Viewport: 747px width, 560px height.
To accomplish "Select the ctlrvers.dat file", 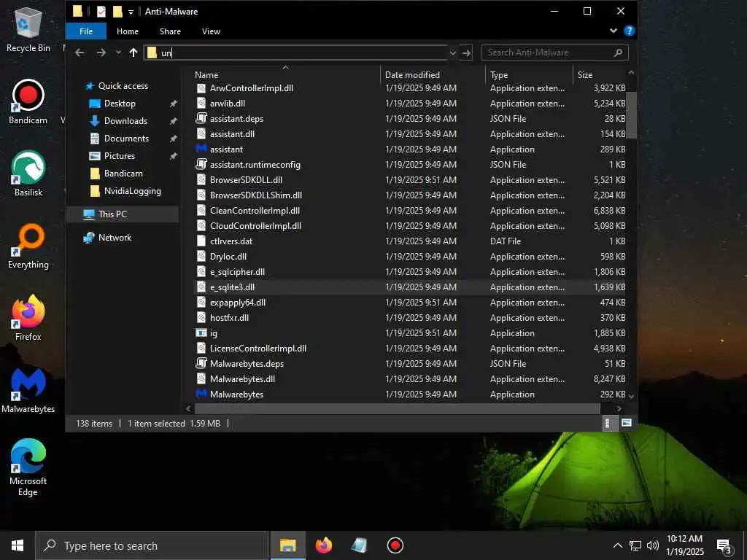I will click(x=231, y=241).
